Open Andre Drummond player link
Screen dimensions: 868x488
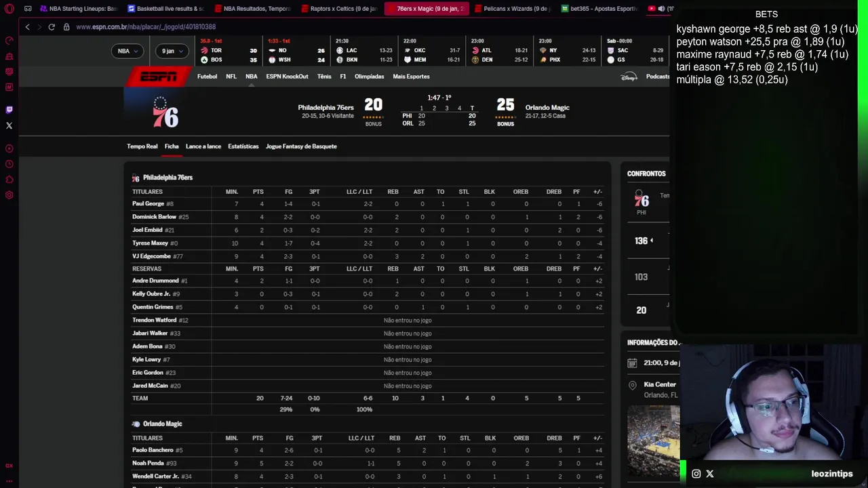155,281
